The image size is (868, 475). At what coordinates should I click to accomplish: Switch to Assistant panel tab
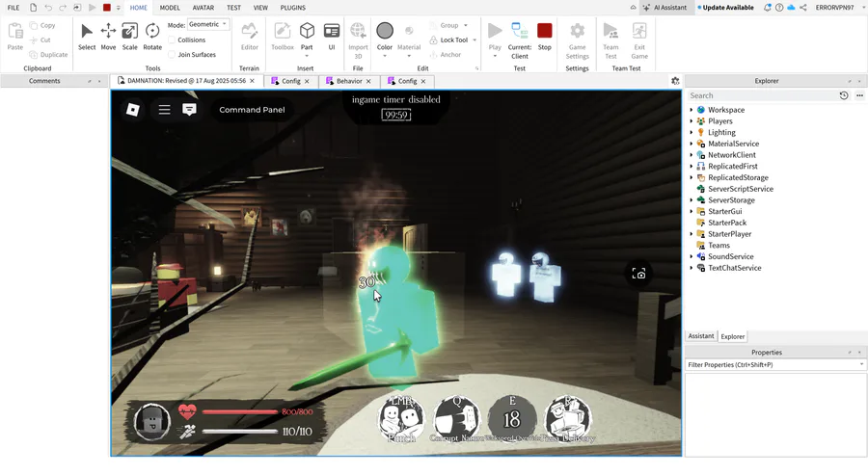pyautogui.click(x=701, y=336)
